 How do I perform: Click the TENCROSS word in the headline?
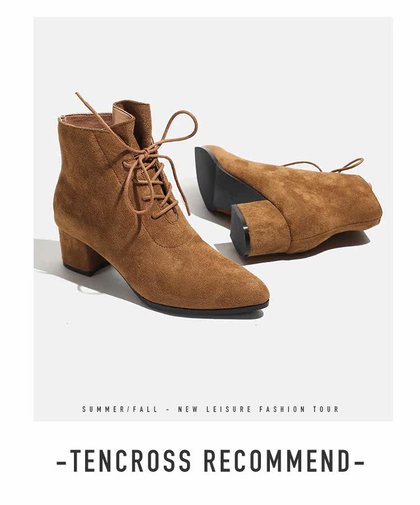point(130,461)
